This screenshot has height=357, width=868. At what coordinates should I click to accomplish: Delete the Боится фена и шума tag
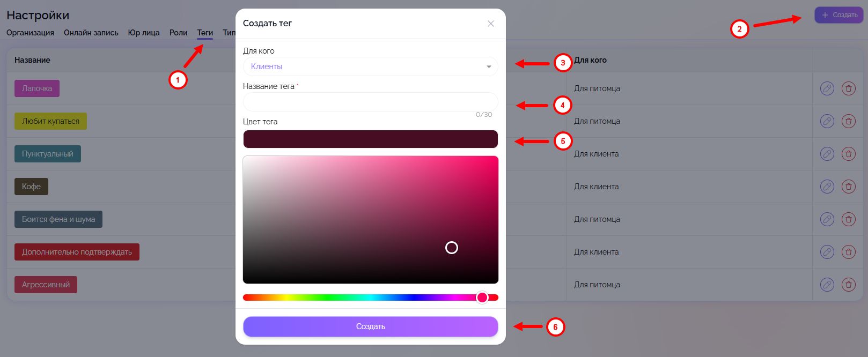849,219
